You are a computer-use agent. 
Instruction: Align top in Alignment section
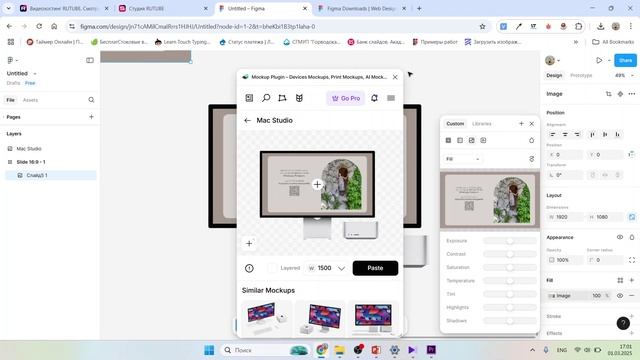(593, 134)
